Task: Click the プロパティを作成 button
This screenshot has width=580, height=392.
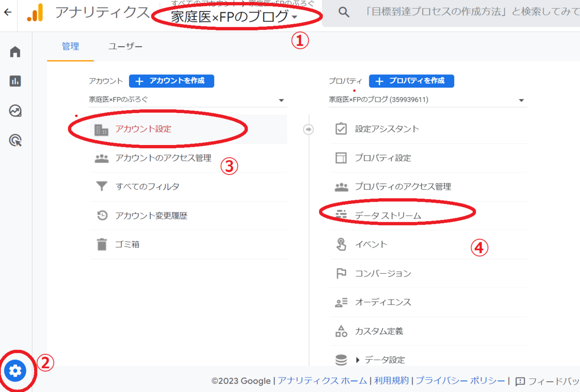Action: point(411,81)
